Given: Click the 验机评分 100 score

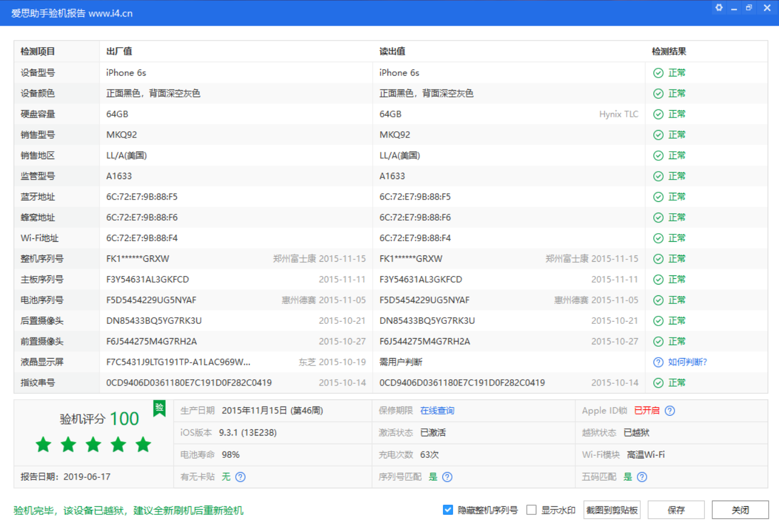Looking at the screenshot, I should point(99,419).
